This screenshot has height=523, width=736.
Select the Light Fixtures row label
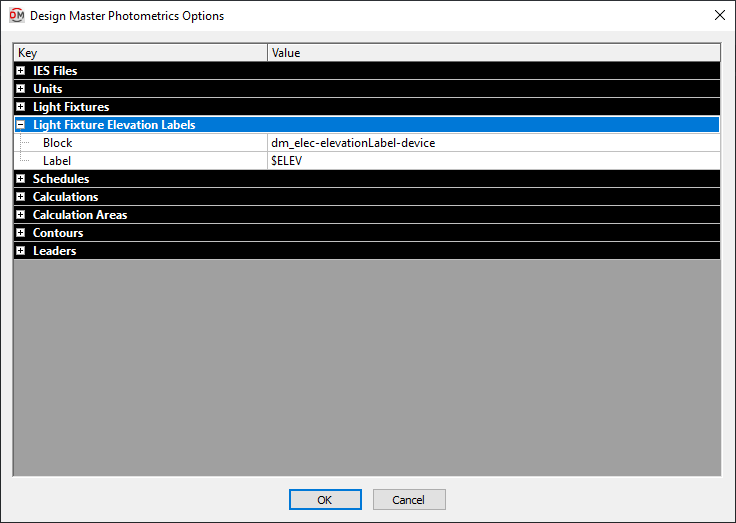pos(71,107)
